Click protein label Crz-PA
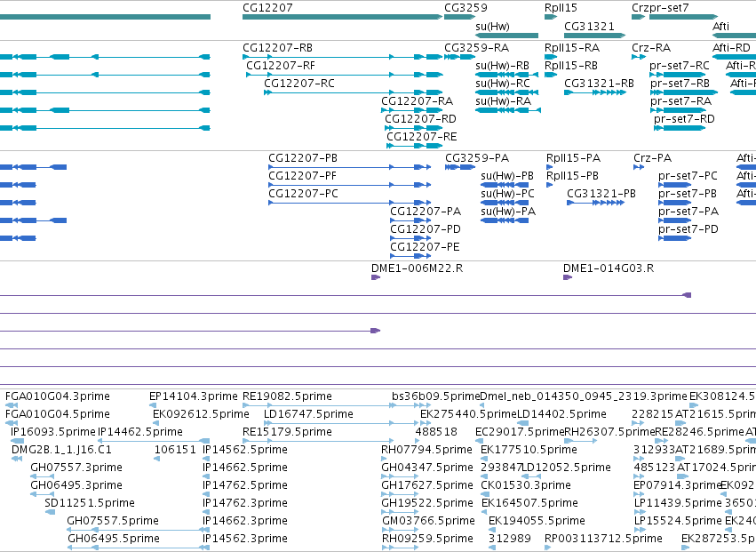This screenshot has height=552, width=756. (x=652, y=158)
